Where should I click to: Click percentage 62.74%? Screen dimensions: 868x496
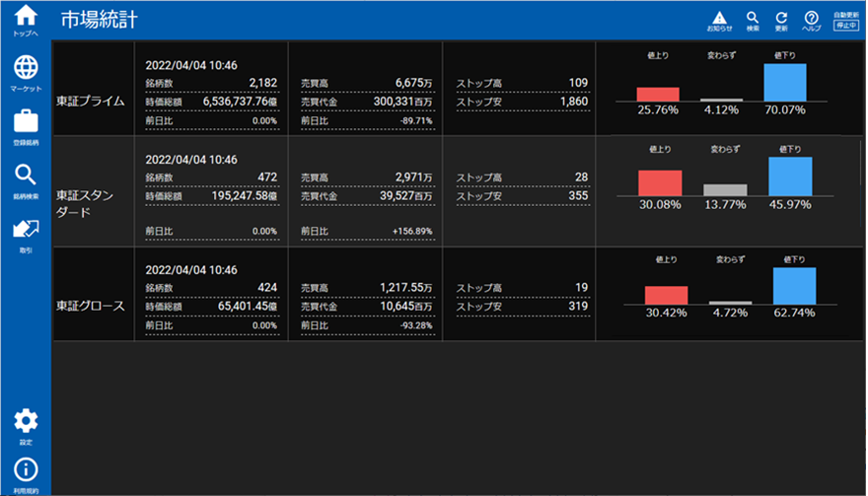[794, 313]
